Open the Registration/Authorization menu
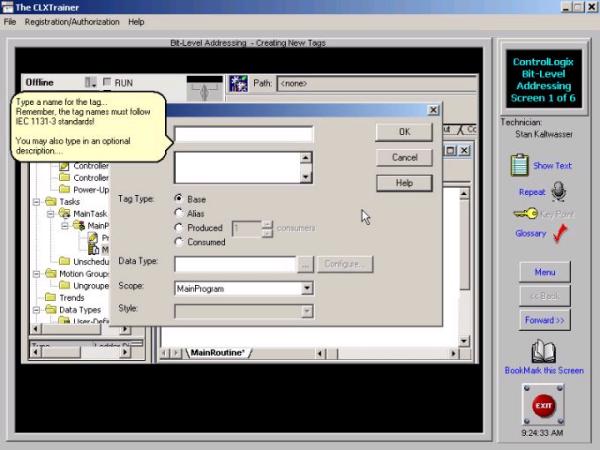The image size is (600, 450). click(x=72, y=22)
